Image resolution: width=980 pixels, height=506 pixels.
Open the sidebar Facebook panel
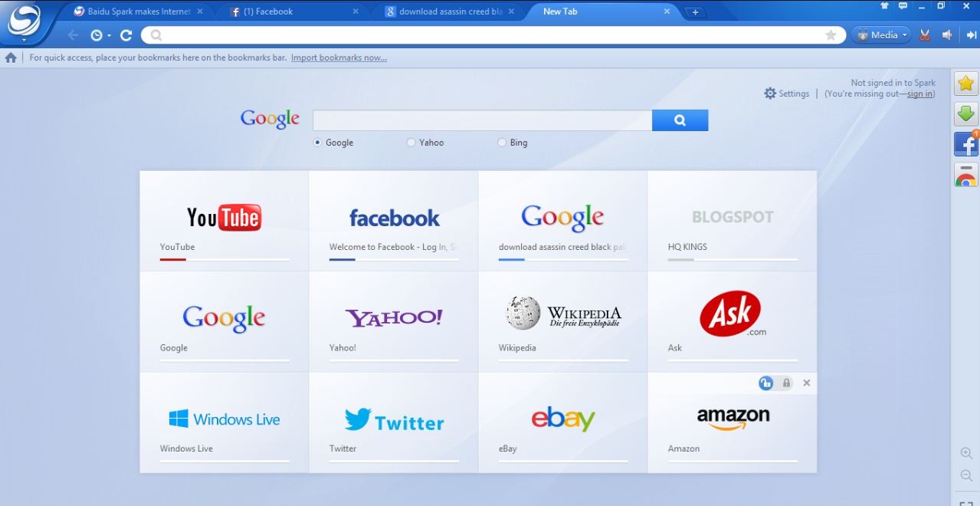pos(966,143)
